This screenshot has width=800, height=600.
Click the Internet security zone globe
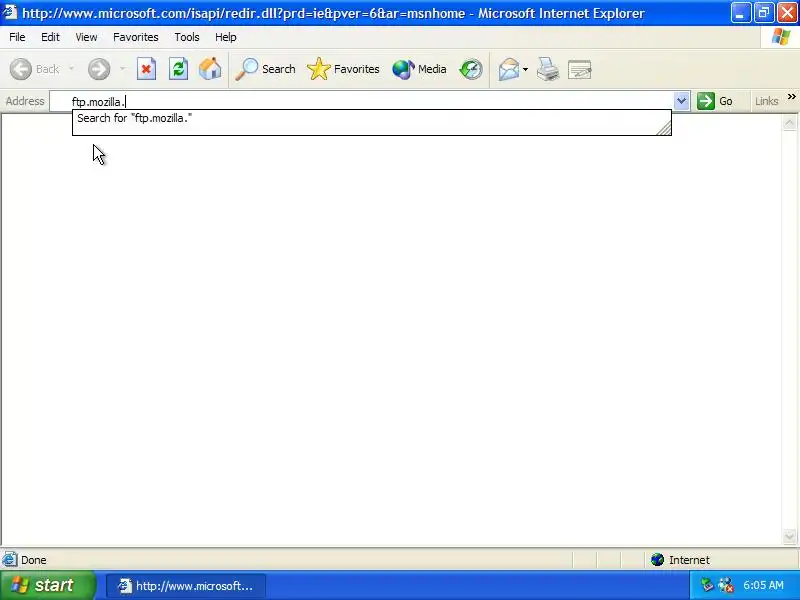point(657,560)
